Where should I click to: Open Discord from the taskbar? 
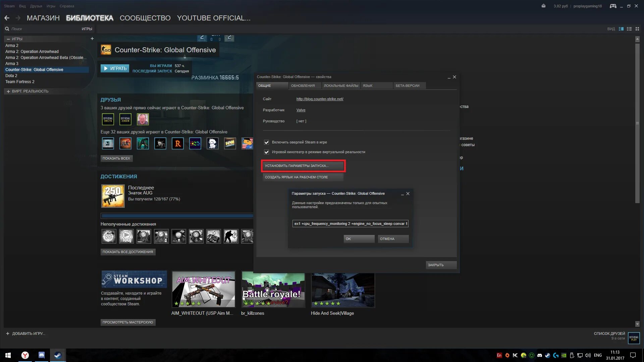click(x=42, y=355)
